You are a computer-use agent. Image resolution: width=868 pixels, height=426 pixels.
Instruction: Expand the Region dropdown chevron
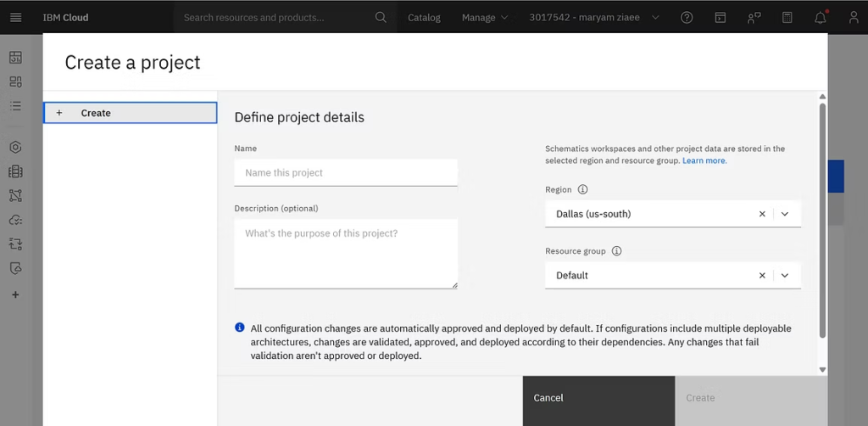785,214
